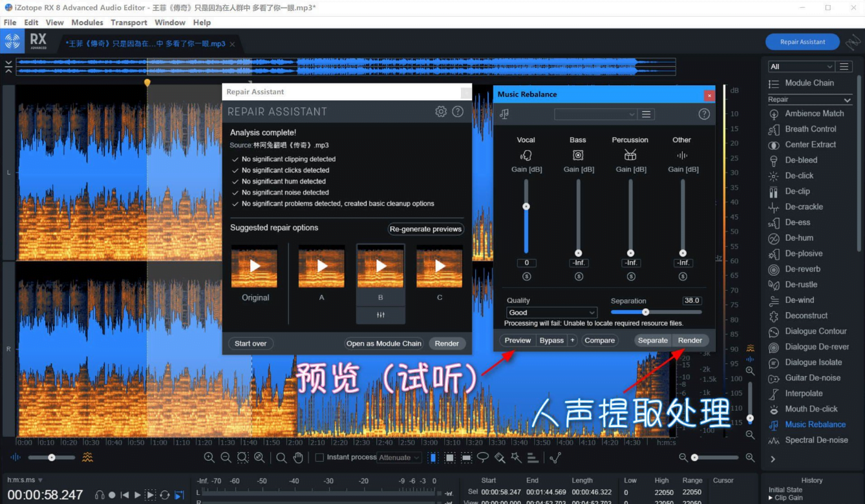This screenshot has width=865, height=504.
Task: Open the Quality dropdown set to Good
Action: click(x=551, y=312)
